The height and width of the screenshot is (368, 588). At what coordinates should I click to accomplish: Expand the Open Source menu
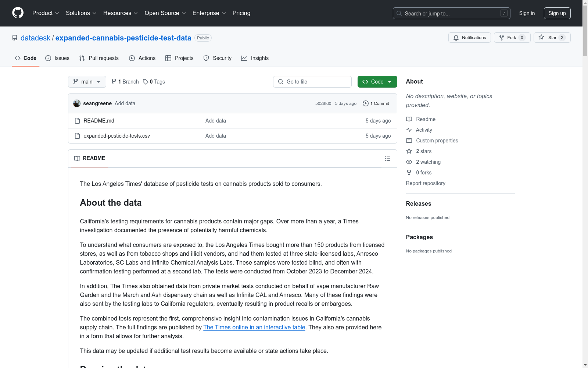pyautogui.click(x=165, y=13)
